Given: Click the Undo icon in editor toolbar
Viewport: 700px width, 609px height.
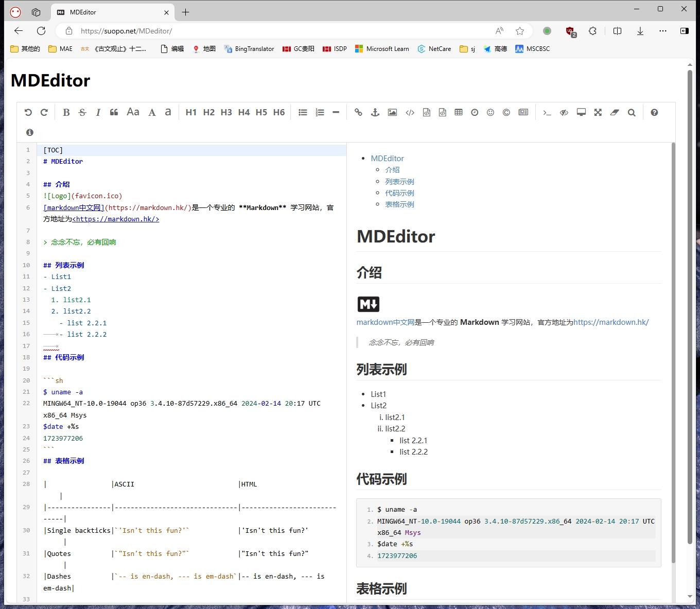Looking at the screenshot, I should pos(28,112).
